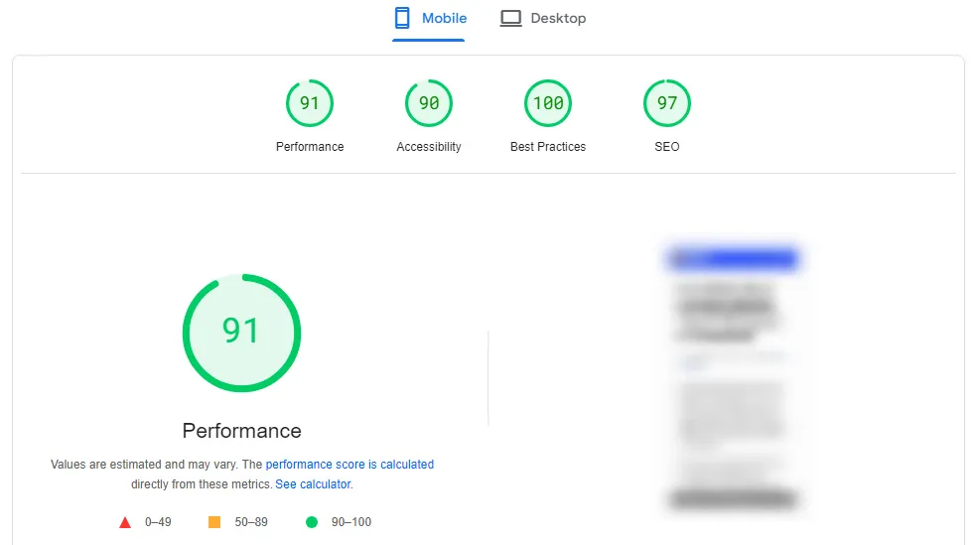This screenshot has height=545, width=980.
Task: Click the blurred page screenshot thumbnail
Action: (x=734, y=377)
